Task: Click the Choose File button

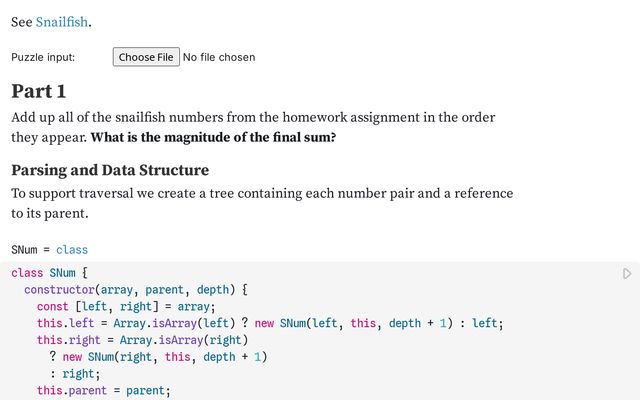Action: tap(146, 57)
